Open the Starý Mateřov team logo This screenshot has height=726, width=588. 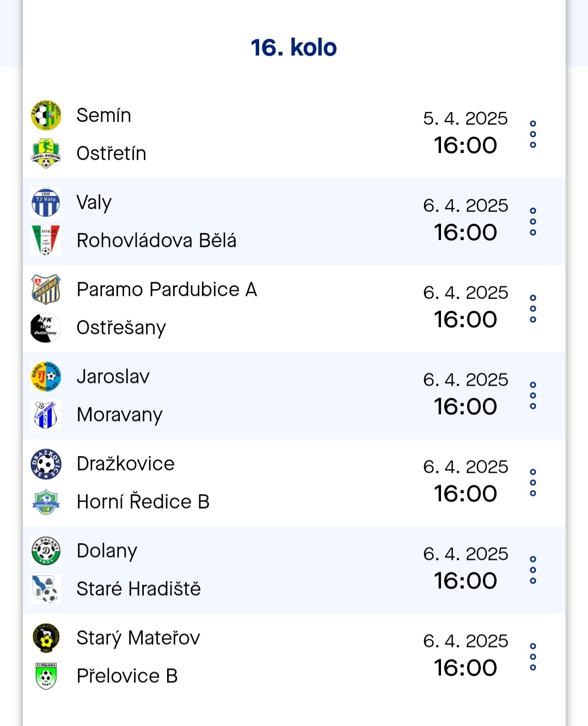point(46,638)
